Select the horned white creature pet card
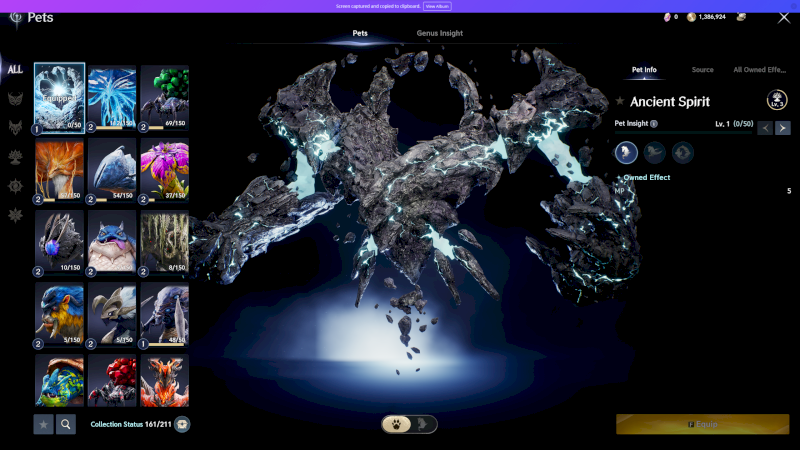The image size is (800, 450). click(x=112, y=315)
